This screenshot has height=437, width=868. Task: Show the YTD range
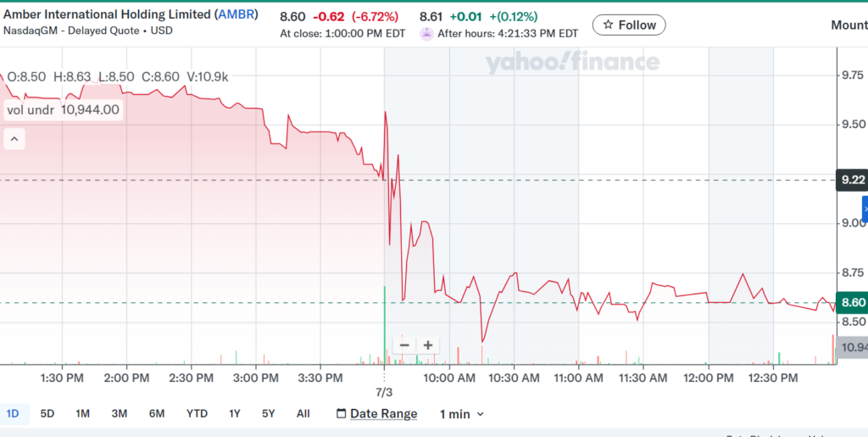[x=197, y=414]
